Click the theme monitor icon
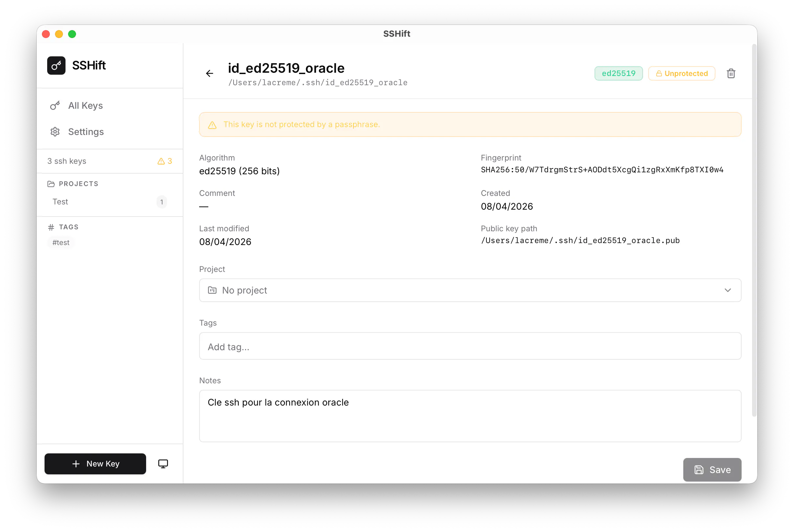 163,464
